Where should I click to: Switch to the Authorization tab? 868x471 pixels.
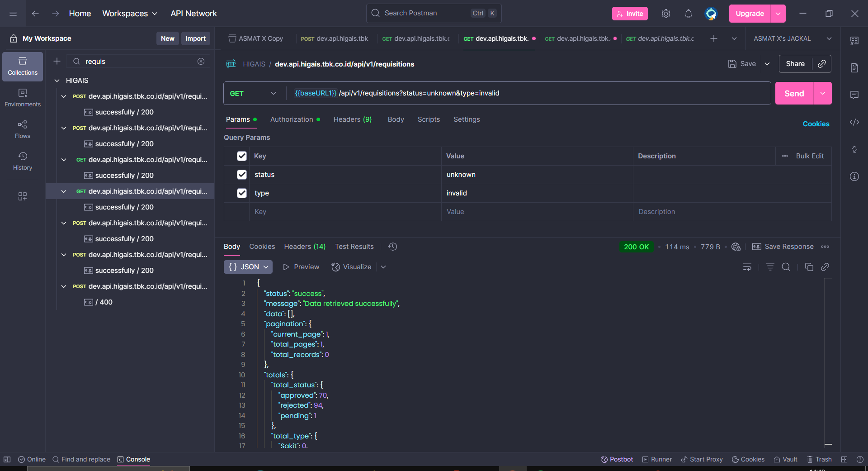coord(295,119)
